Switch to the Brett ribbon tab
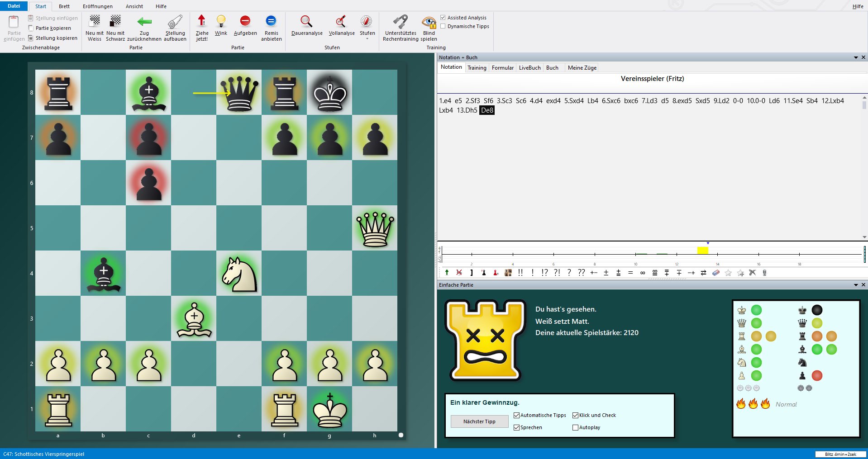The height and width of the screenshot is (459, 868). tap(64, 6)
